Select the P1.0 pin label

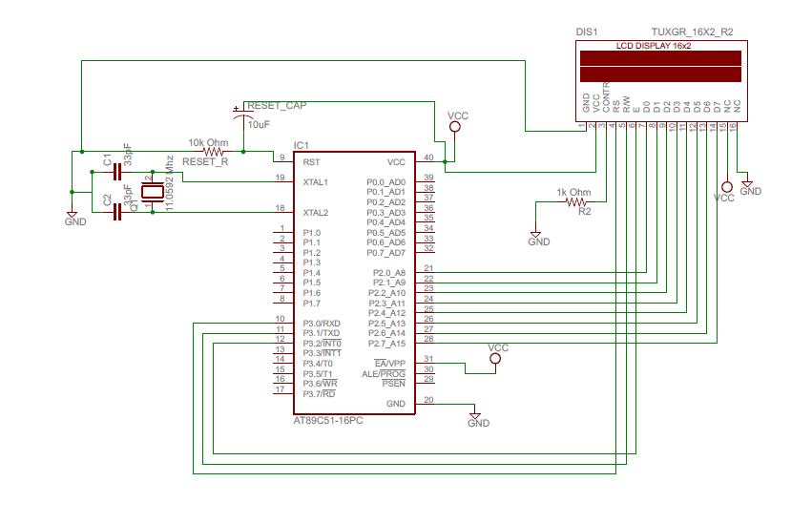tap(312, 233)
